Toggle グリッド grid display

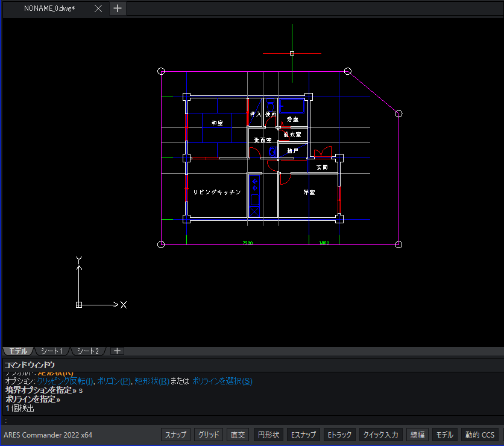pyautogui.click(x=208, y=435)
